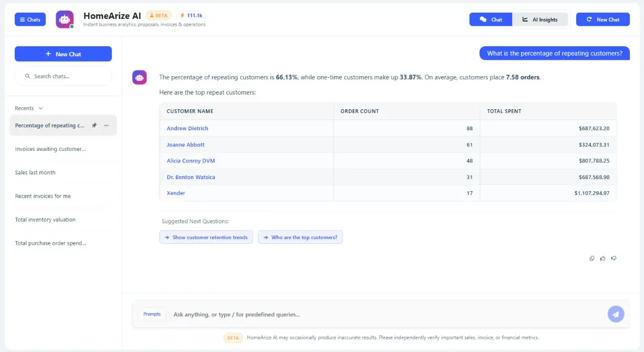
Task: Click the HomeArize AI robot logo
Action: click(65, 19)
